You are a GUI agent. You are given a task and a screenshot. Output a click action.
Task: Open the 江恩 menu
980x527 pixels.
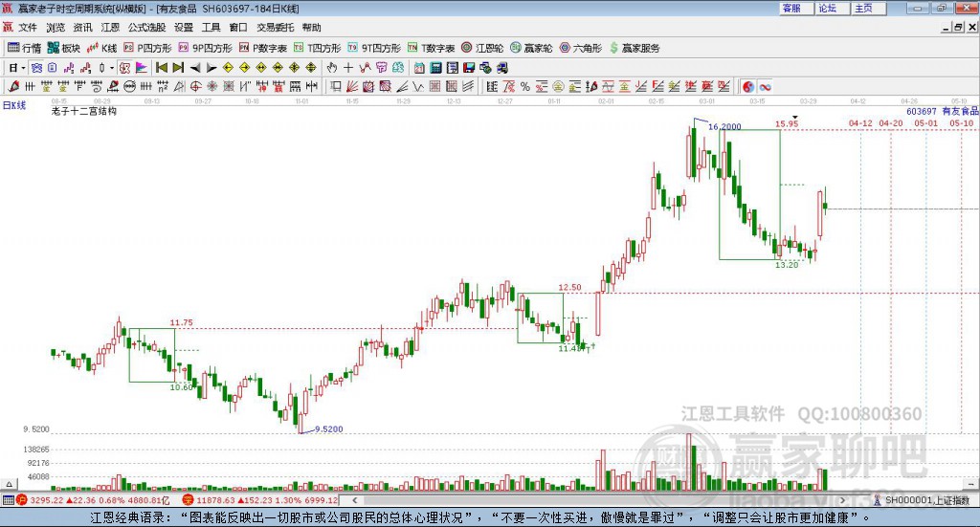pos(110,28)
